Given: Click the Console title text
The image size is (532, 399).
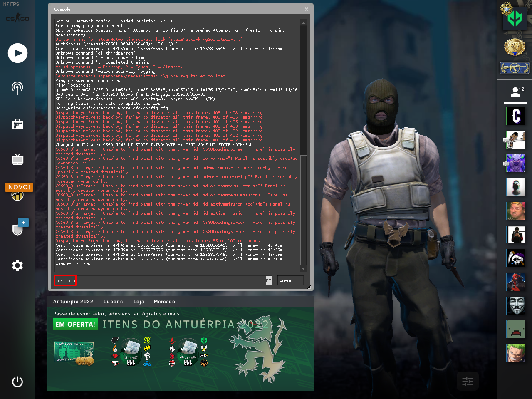Looking at the screenshot, I should click(x=62, y=9).
